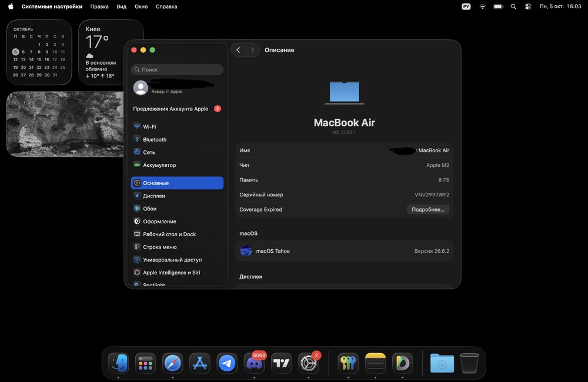Click the Версия 26.6.2 version text

[432, 251]
